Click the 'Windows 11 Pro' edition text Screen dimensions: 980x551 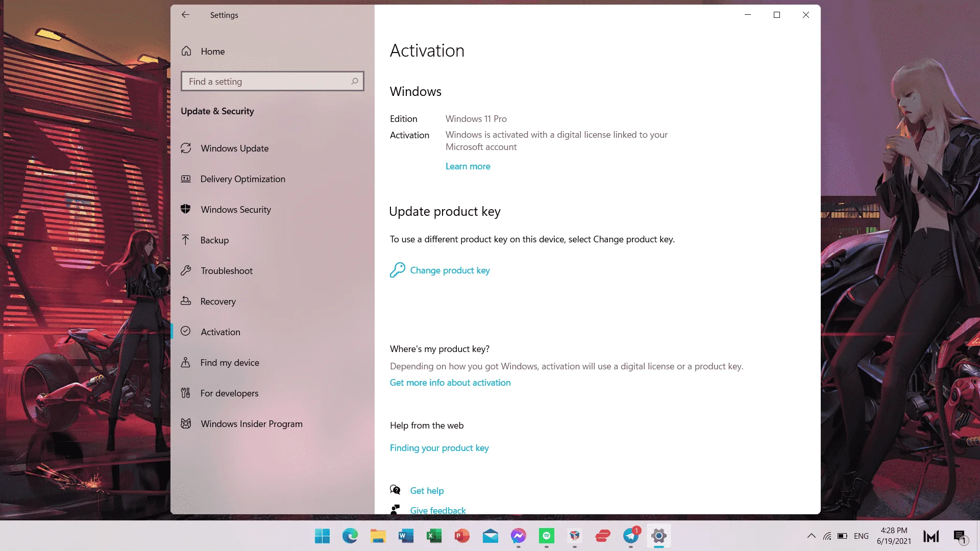pos(476,119)
